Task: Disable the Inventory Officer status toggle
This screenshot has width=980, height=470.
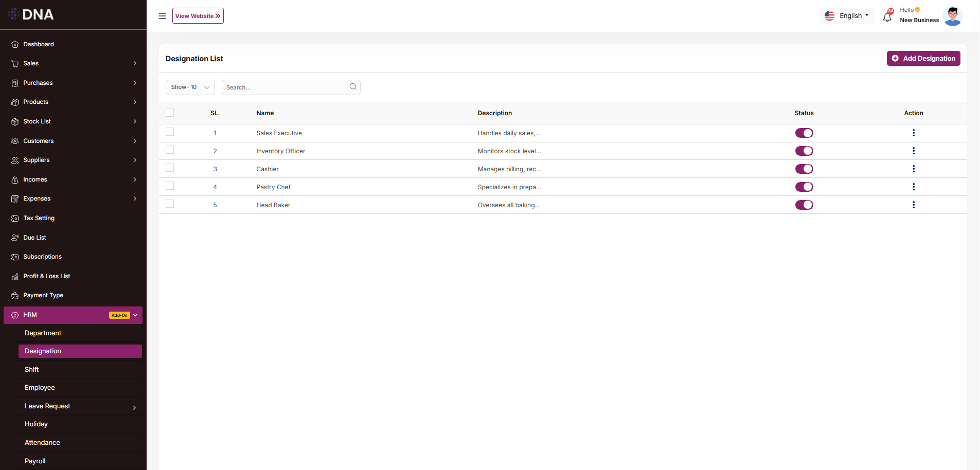Action: tap(804, 151)
